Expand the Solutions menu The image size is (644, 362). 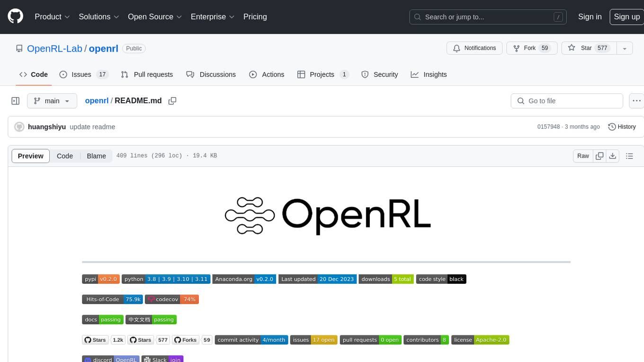99,17
